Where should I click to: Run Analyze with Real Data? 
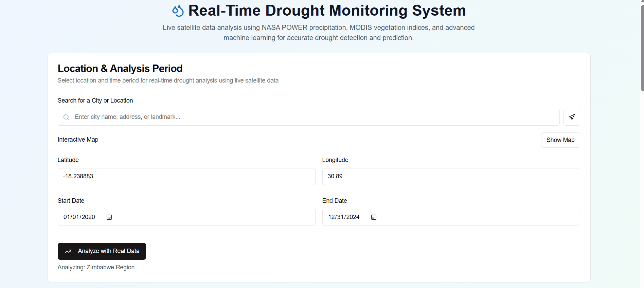102,251
